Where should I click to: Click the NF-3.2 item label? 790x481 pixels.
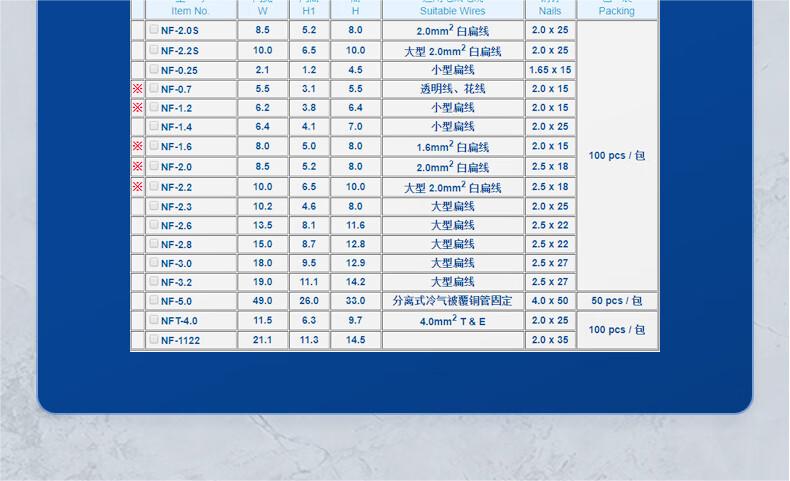pos(176,283)
